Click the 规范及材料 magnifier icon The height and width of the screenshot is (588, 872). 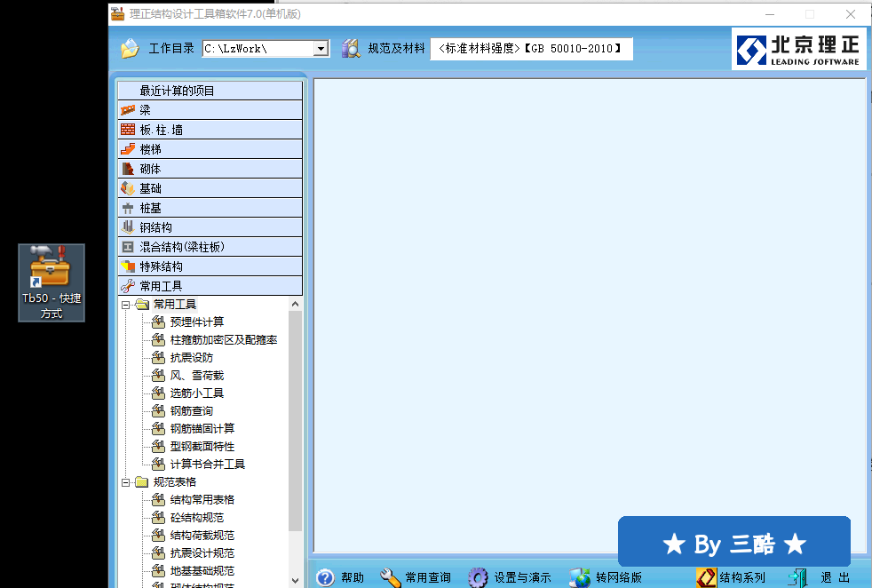tap(351, 48)
